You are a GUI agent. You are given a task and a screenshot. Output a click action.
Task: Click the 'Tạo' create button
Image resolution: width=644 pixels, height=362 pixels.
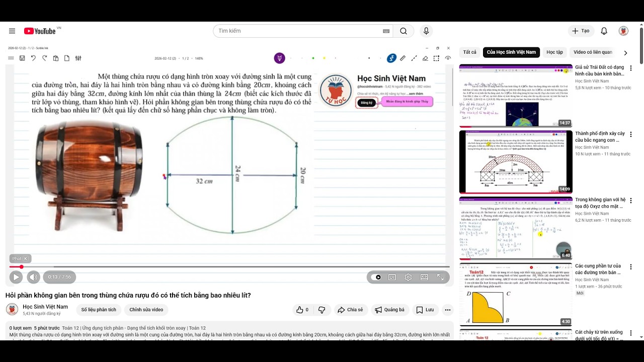pos(581,31)
